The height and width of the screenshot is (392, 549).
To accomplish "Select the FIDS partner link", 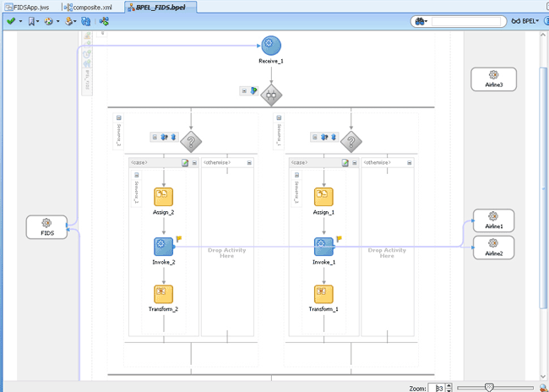I will tap(46, 227).
